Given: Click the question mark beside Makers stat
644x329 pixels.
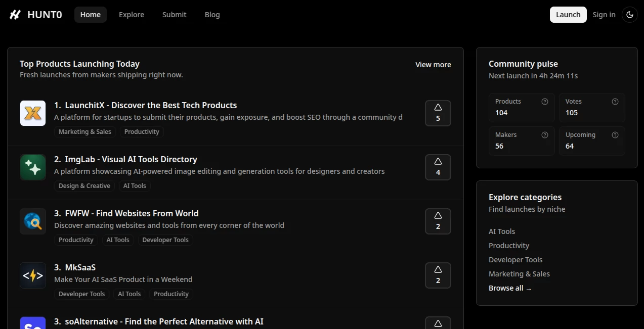Looking at the screenshot, I should [544, 135].
